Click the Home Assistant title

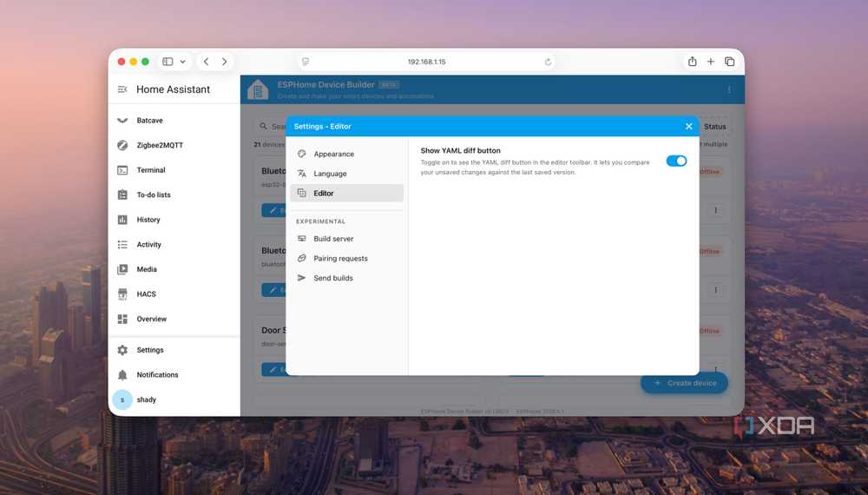173,89
